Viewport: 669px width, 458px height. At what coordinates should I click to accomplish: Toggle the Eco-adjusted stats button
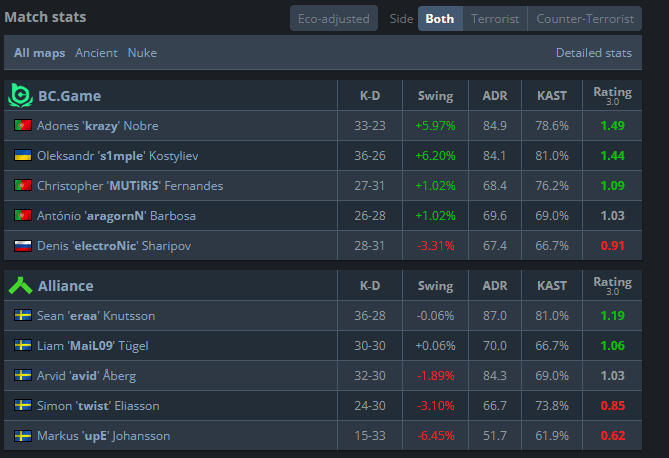click(334, 18)
